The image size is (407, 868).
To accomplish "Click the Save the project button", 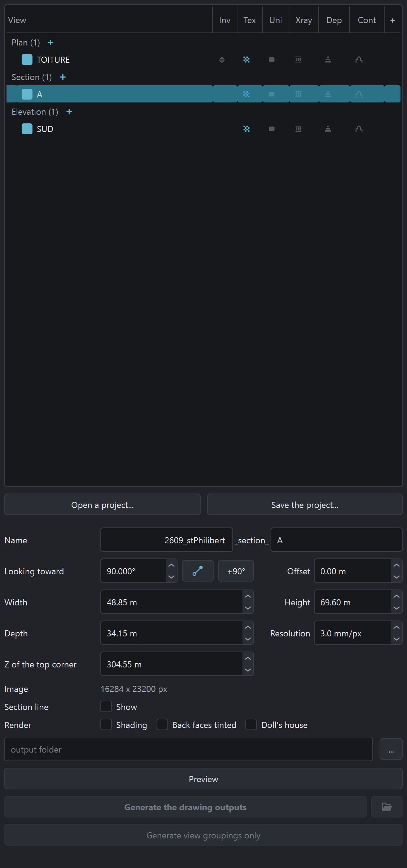I will point(305,505).
